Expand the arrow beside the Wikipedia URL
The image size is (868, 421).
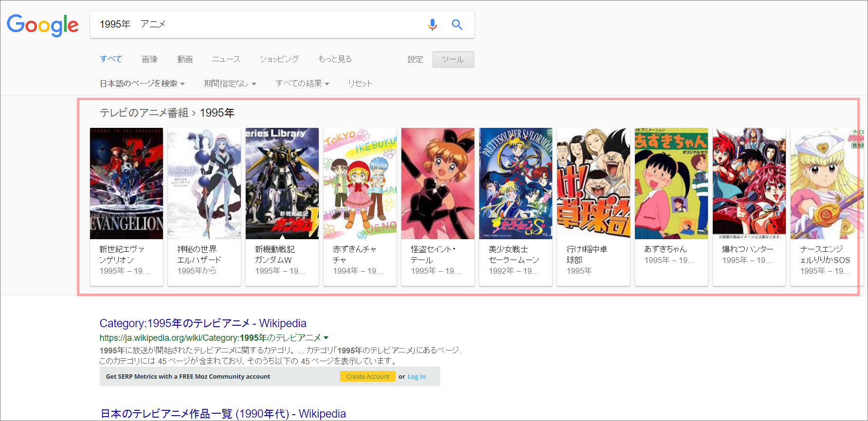click(326, 338)
